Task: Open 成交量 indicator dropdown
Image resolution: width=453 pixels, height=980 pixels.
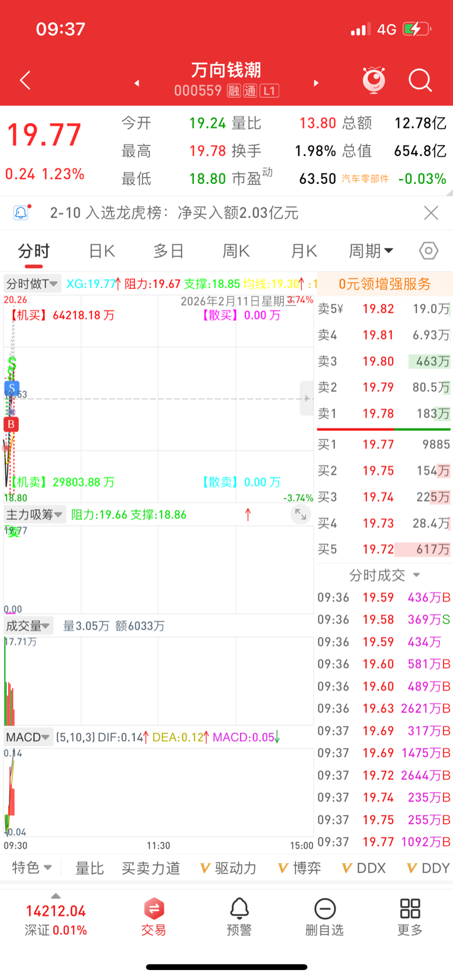Action: pos(28,625)
